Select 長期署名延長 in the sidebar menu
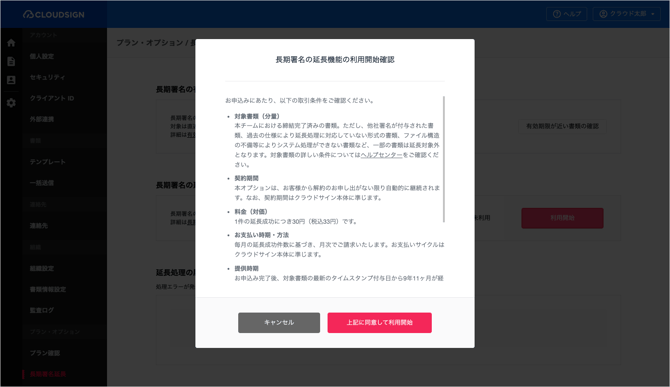This screenshot has height=387, width=670. tap(48, 374)
